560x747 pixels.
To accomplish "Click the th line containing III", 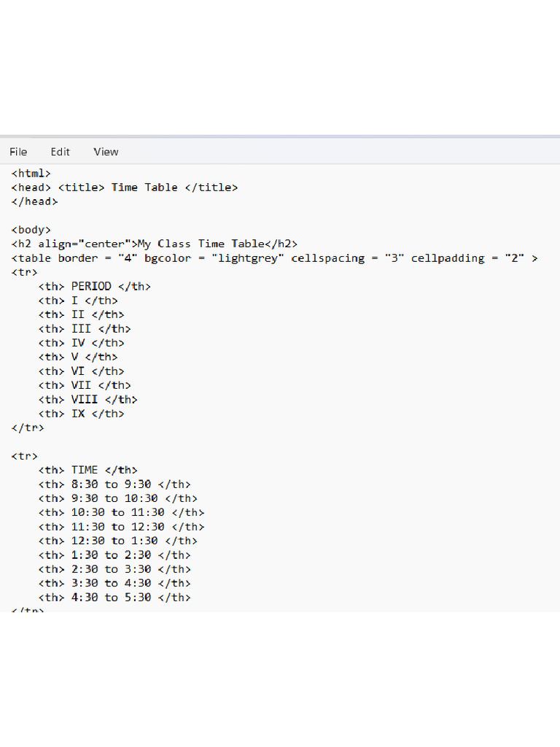I will tap(85, 329).
